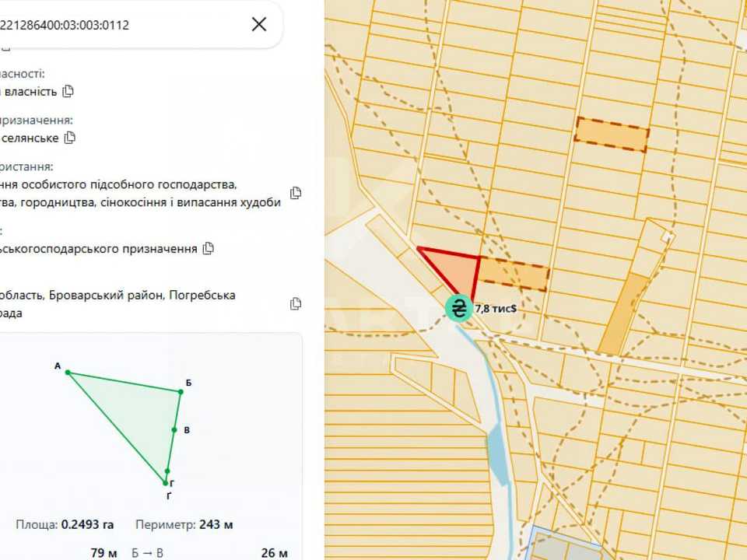Viewport: 747px width, 560px height.
Task: Select the dashed parcel beside the red triangle
Action: (513, 273)
